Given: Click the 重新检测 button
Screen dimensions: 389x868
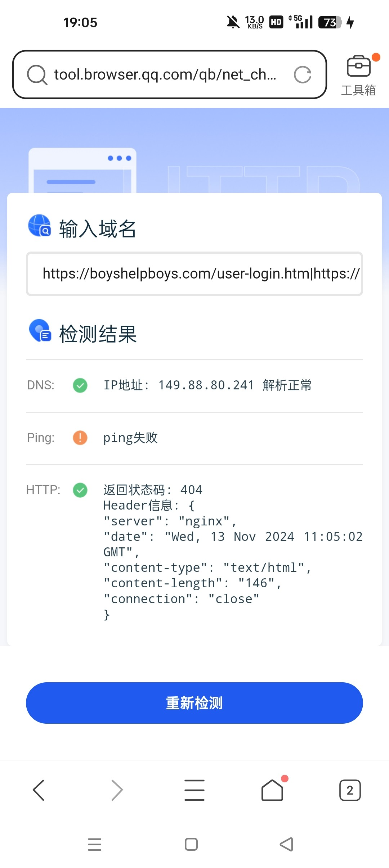Looking at the screenshot, I should tap(194, 703).
